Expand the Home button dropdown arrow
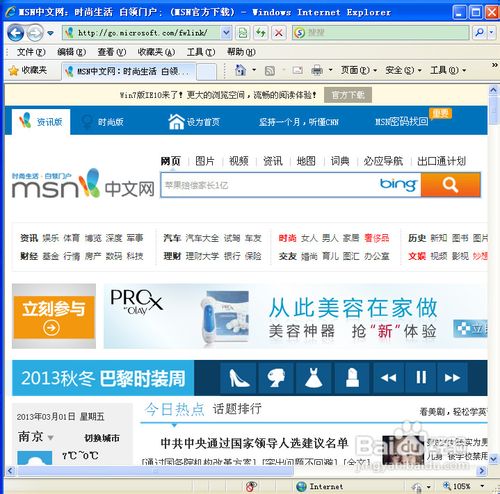 coord(254,70)
